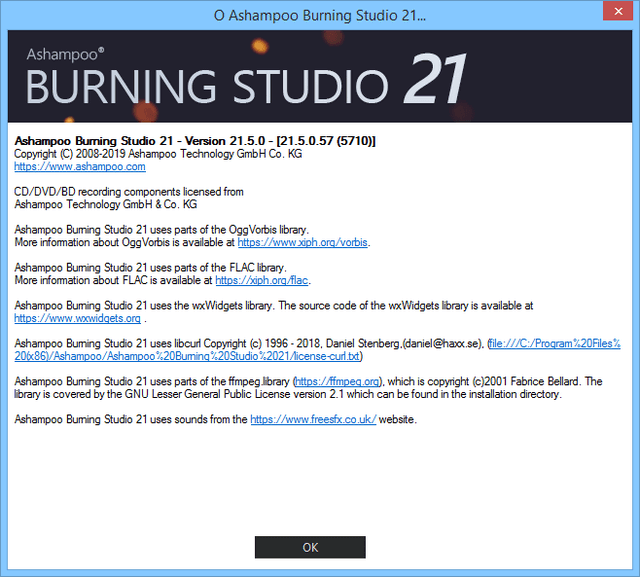Open the www.freesfx.co.uk link
The image size is (640, 577).
click(x=313, y=419)
